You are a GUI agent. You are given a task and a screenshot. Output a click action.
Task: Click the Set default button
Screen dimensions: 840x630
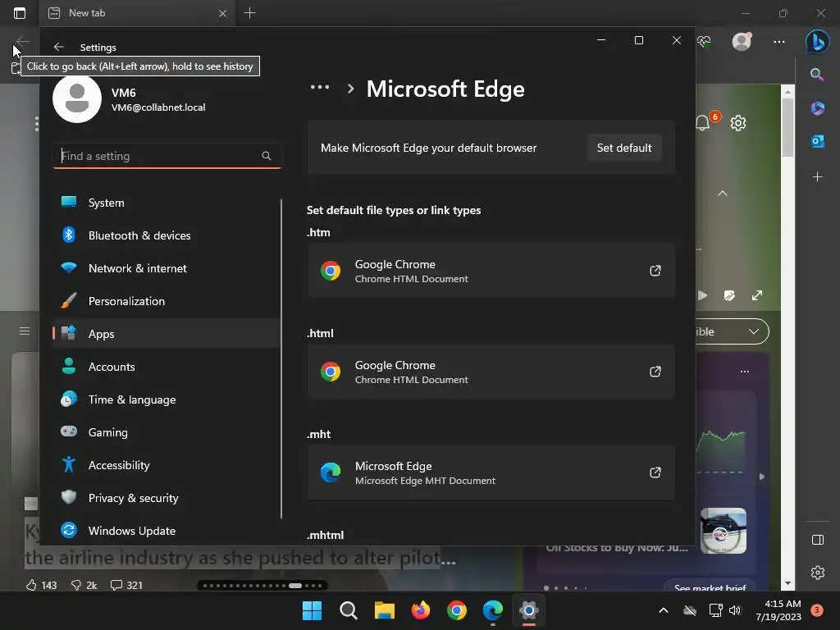click(624, 148)
